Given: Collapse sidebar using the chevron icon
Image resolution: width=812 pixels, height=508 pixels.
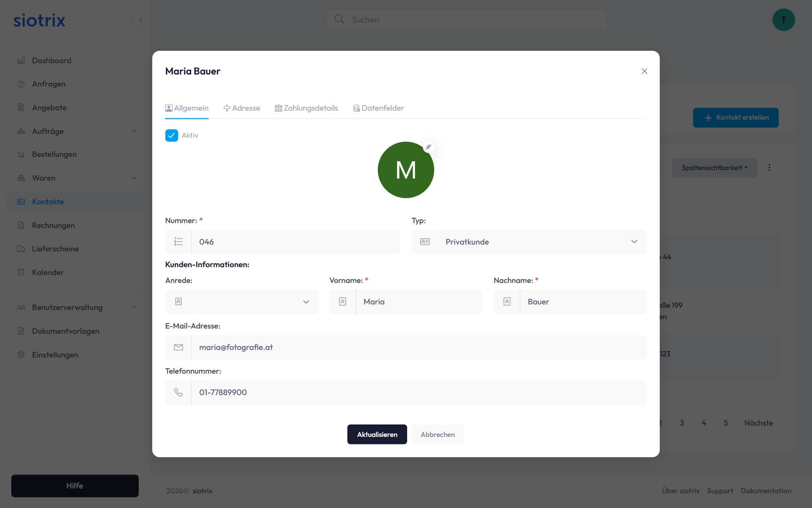Looking at the screenshot, I should [x=141, y=20].
